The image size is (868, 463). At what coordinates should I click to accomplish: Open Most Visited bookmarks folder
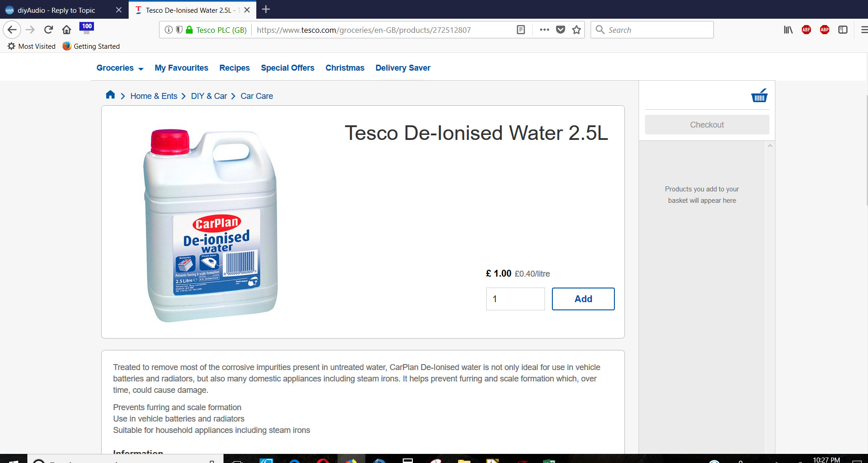[x=31, y=46]
